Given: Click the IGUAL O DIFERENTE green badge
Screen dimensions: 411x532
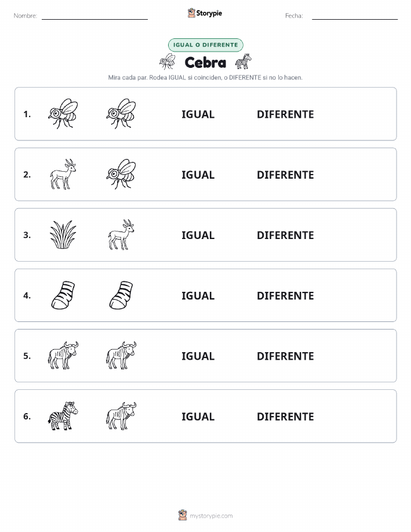Looking at the screenshot, I should (205, 45).
